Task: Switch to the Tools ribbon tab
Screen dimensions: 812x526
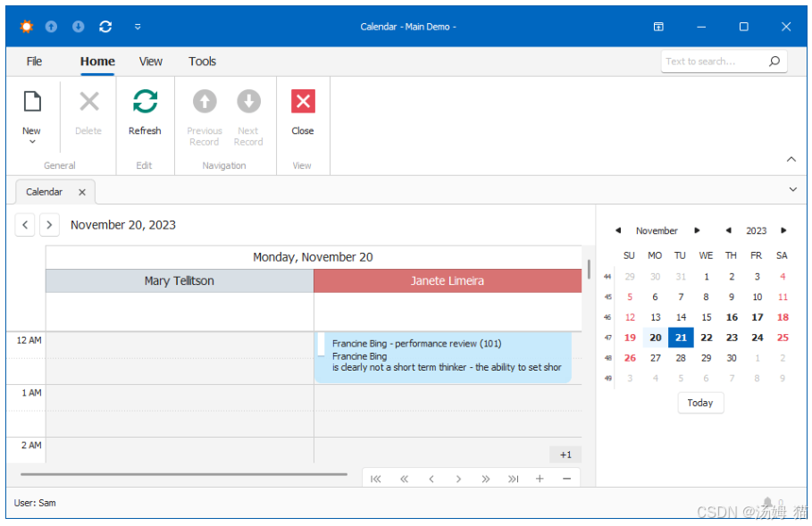Action: coord(202,62)
